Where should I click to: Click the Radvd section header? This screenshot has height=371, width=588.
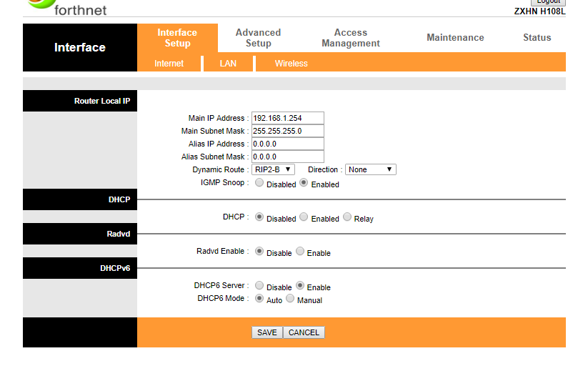80,234
